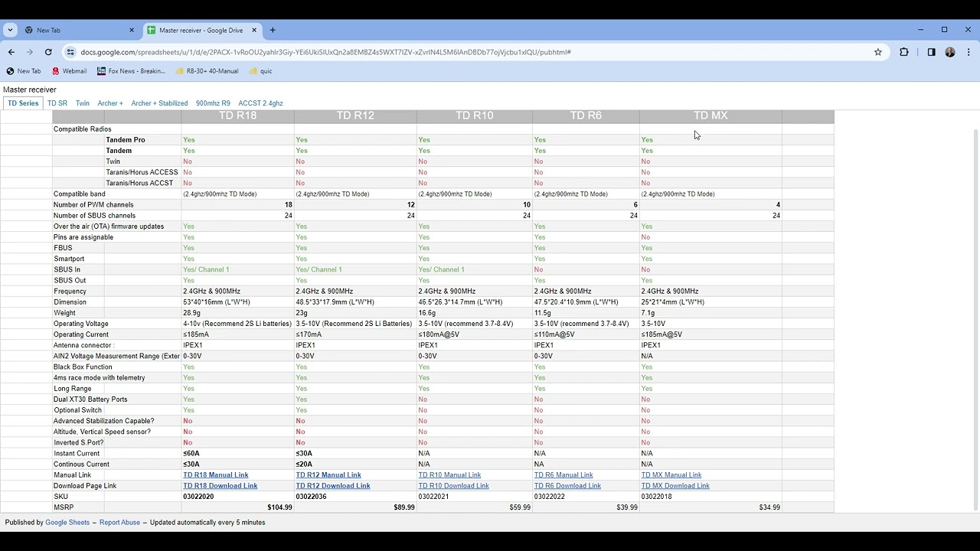This screenshot has height=551, width=980.
Task: Select the Taranis/Horus ACCESS row label
Action: click(x=142, y=172)
